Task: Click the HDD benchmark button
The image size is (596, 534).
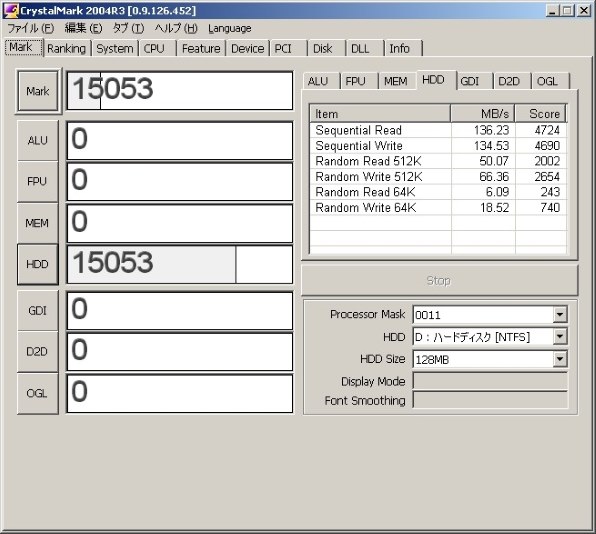Action: pos(38,264)
